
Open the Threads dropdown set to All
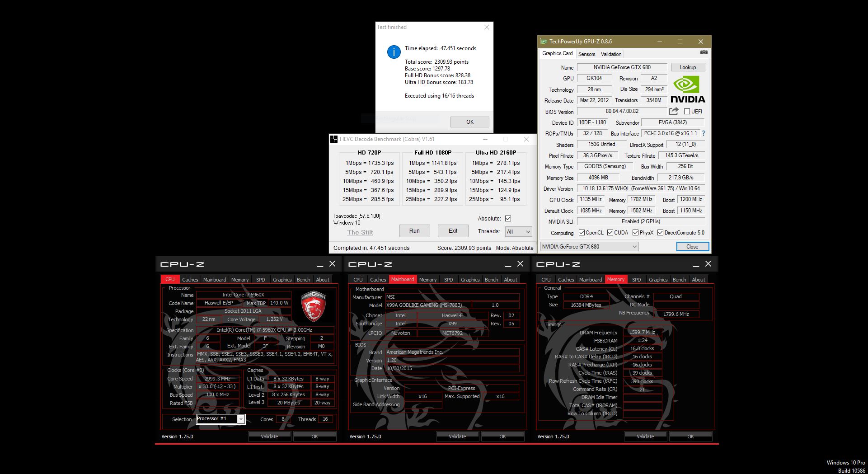click(x=518, y=231)
